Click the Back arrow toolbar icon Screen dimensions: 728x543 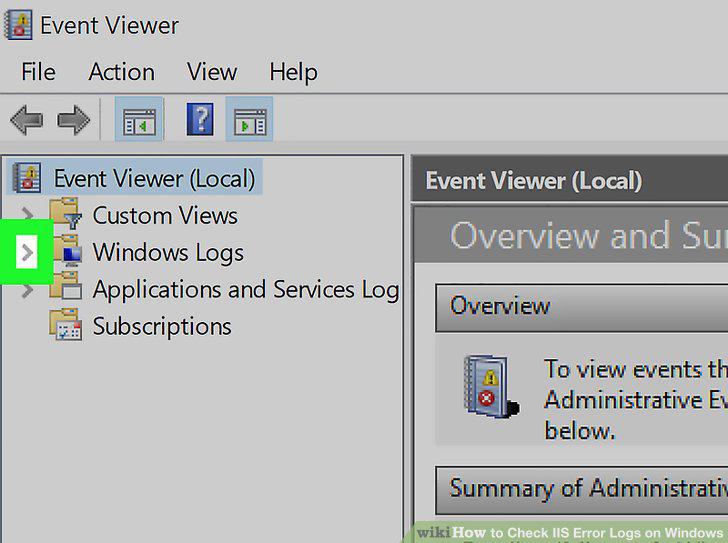(x=26, y=120)
